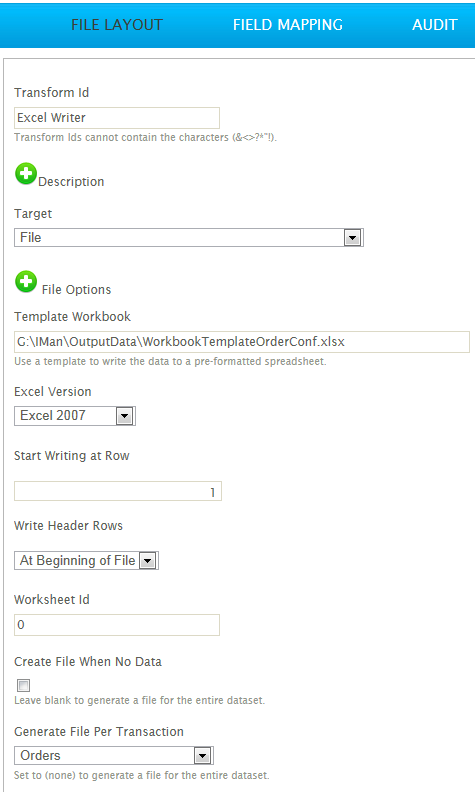Click the Template Workbook path field
475x792 pixels.
(242, 342)
